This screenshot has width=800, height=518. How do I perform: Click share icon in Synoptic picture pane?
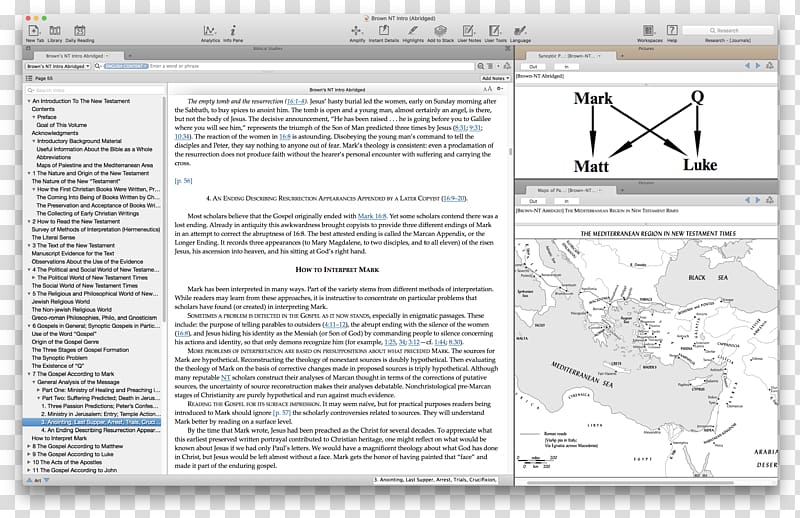click(770, 66)
